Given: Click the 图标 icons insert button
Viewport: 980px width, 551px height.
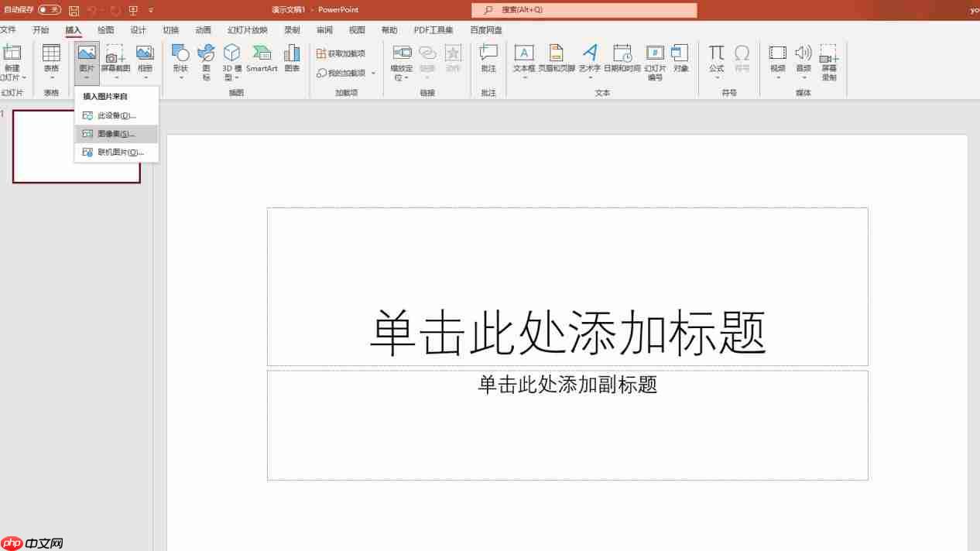Looking at the screenshot, I should (206, 62).
